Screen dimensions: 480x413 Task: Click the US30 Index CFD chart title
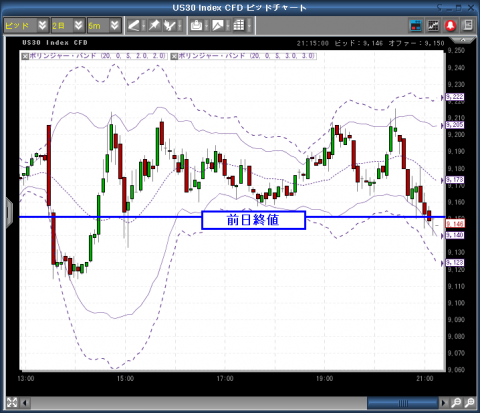tap(55, 43)
